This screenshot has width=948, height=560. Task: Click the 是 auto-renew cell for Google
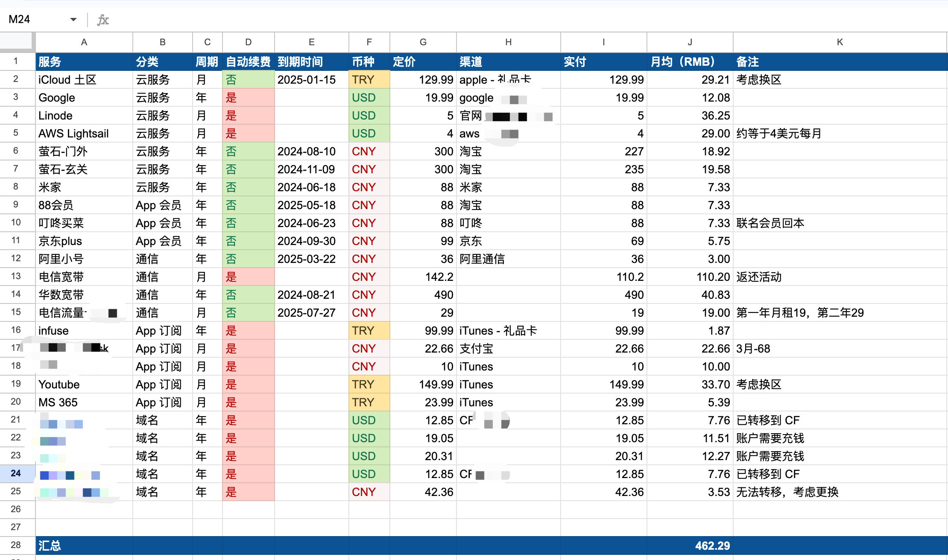click(249, 98)
